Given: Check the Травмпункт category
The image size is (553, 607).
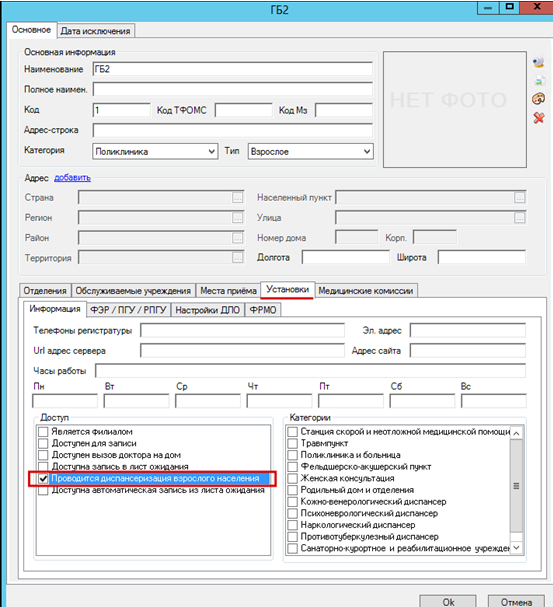Looking at the screenshot, I should (293, 443).
